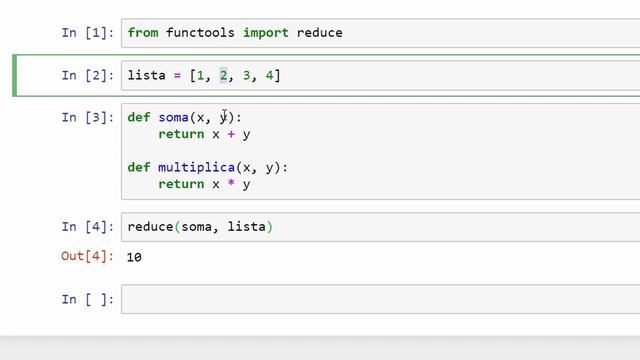Viewport: 640px width, 360px height.
Task: Click the In [4]: prompt label
Action: pos(87,227)
